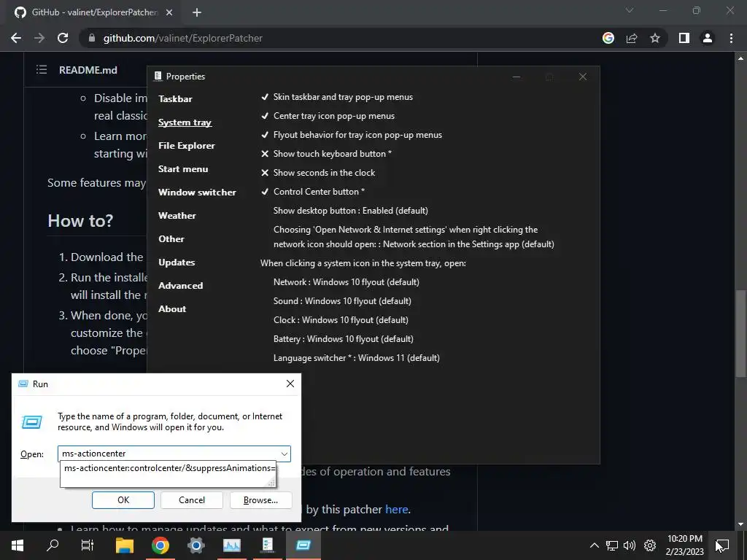This screenshot has width=747, height=560.
Task: Click the address bar URL
Action: click(x=183, y=38)
